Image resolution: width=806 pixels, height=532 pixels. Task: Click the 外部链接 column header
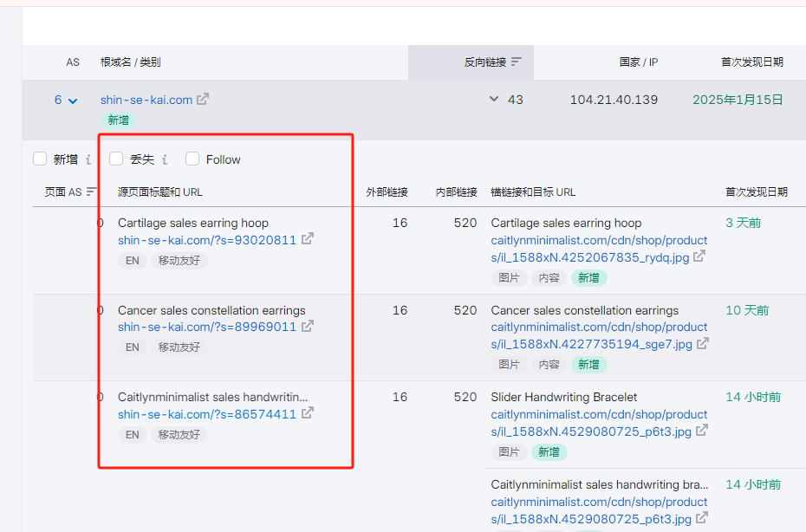coord(387,192)
